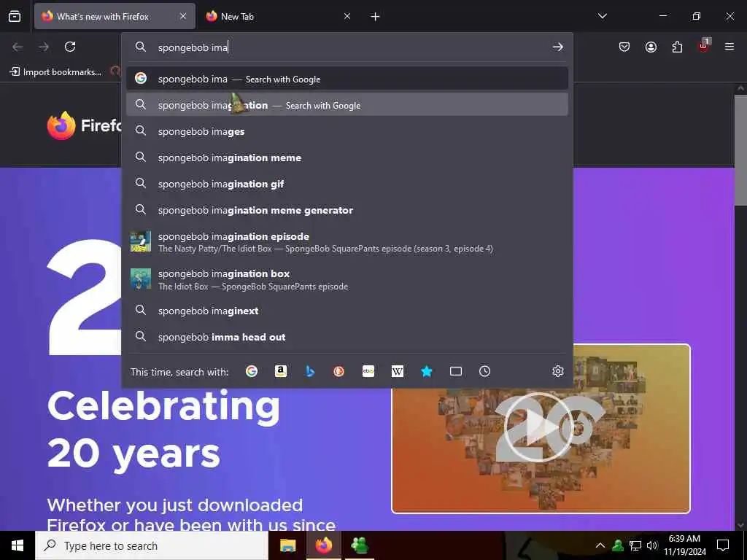The width and height of the screenshot is (747, 560).
Task: Choose 'spongebob imagination episode' suggestion
Action: (347, 242)
